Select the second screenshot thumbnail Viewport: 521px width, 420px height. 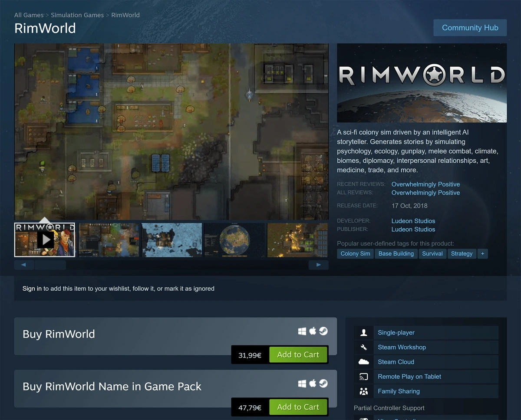(109, 240)
